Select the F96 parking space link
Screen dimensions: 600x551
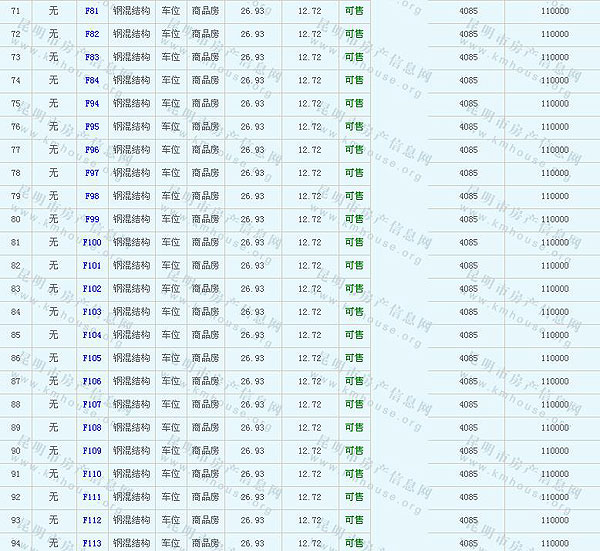tap(91, 150)
